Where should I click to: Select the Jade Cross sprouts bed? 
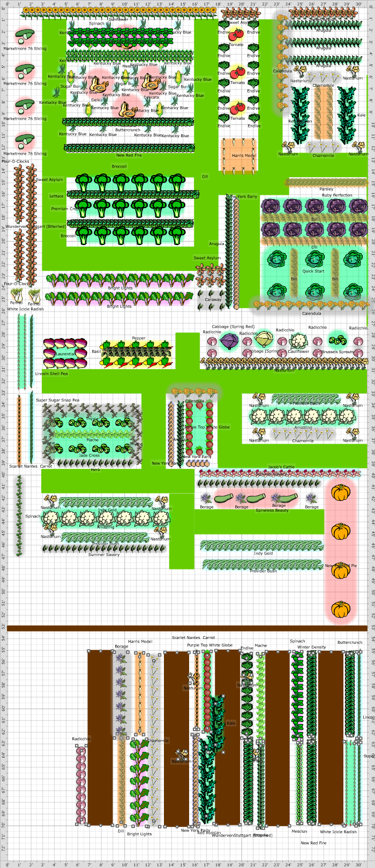pyautogui.click(x=90, y=448)
